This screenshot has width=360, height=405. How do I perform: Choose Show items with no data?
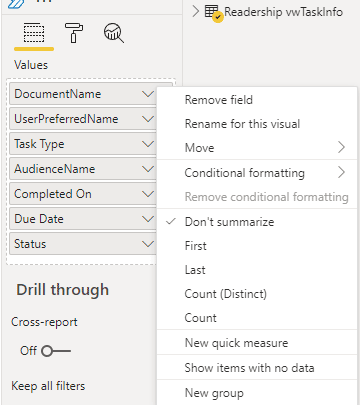(257, 368)
